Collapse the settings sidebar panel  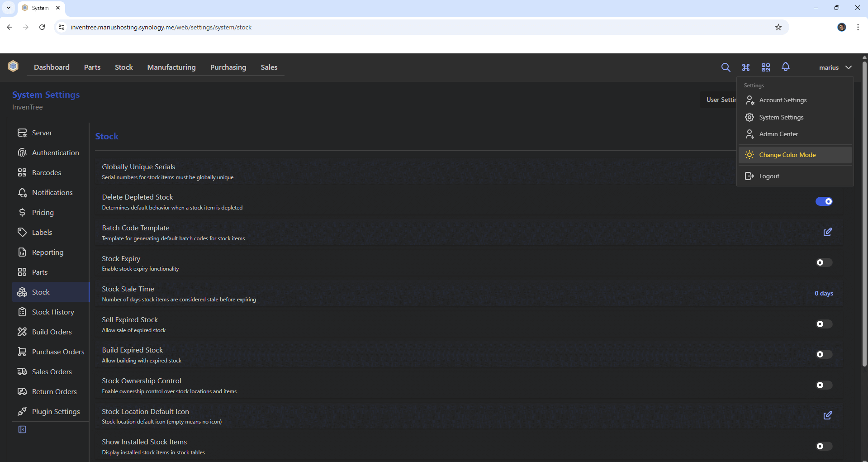click(x=22, y=429)
